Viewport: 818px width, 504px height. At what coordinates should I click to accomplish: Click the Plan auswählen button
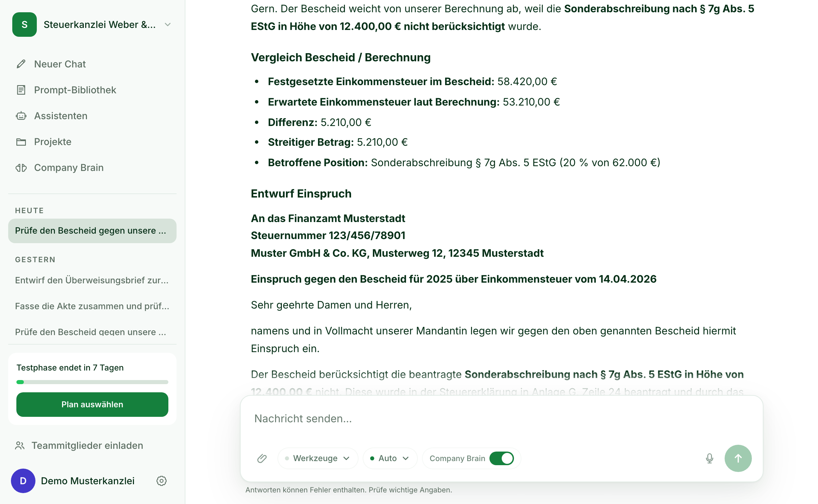[x=92, y=405]
